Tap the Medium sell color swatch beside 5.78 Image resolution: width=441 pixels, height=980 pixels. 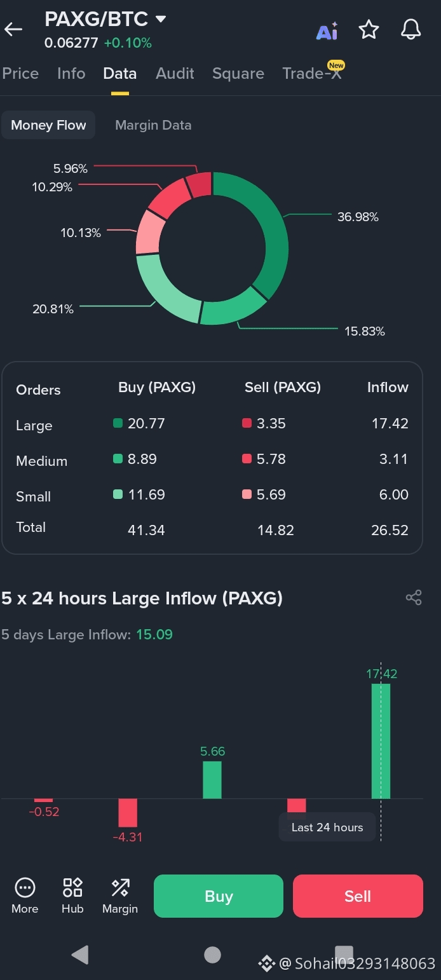coord(247,459)
